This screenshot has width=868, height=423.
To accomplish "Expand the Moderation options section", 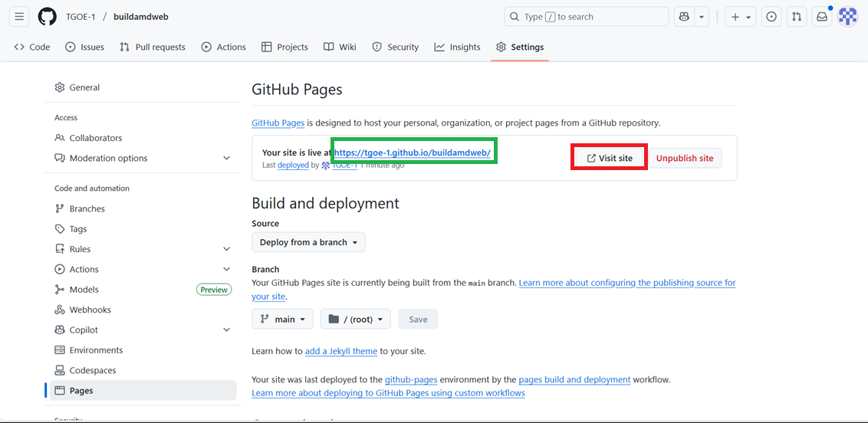I will [x=226, y=158].
